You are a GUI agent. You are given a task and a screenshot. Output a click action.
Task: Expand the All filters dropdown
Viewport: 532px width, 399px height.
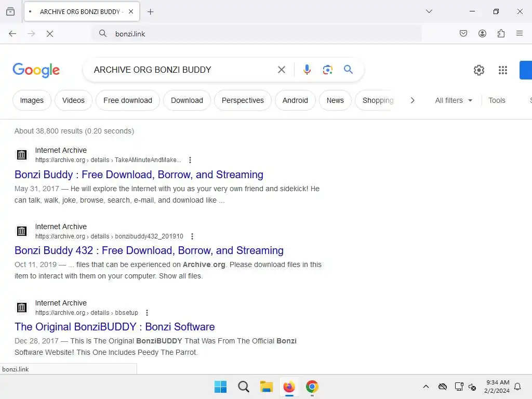pyautogui.click(x=454, y=100)
